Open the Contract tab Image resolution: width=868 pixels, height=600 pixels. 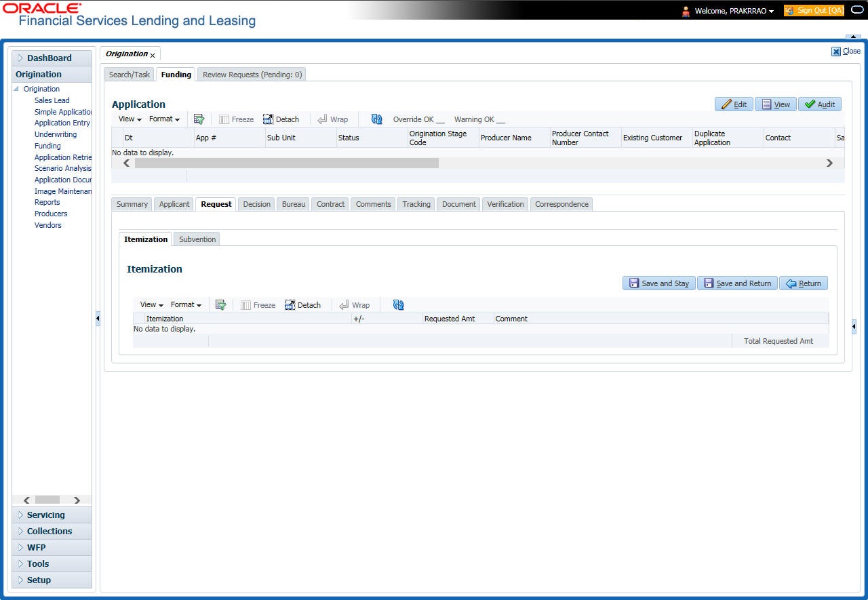(x=331, y=204)
